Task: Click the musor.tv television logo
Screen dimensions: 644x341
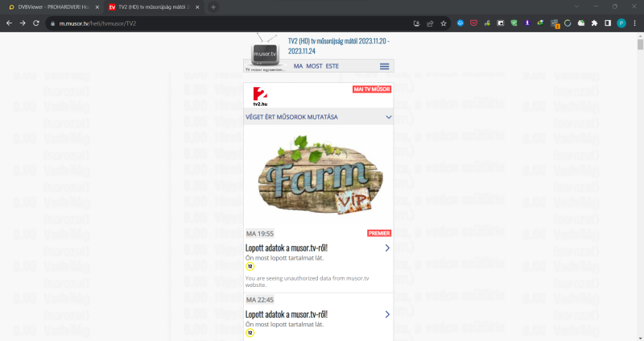Action: point(265,52)
